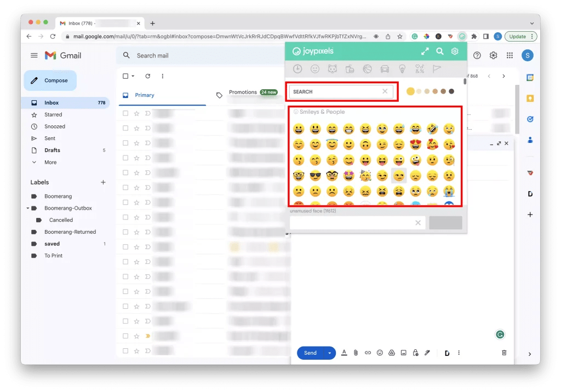Open the Animals & Nature emoji category

(x=333, y=69)
